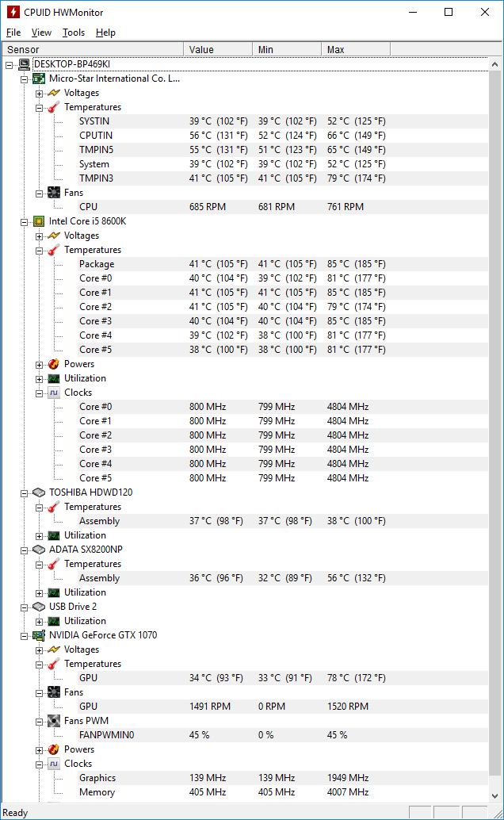Collapse the motherboard Temperatures node
Screen dimensions: 504x820
coord(39,108)
